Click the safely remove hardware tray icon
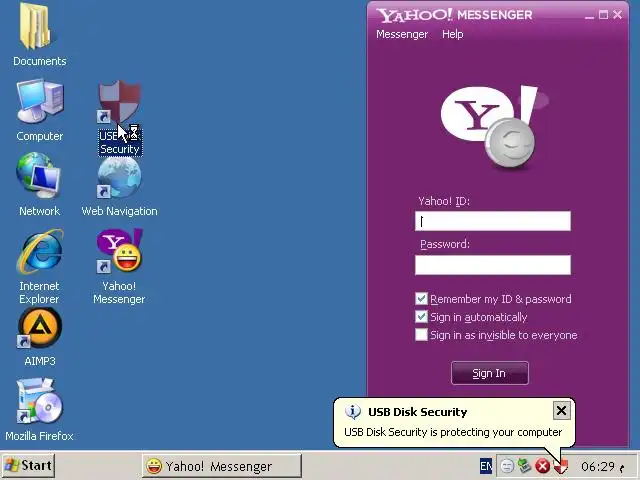Viewport: 640px width, 480px height. (524, 465)
